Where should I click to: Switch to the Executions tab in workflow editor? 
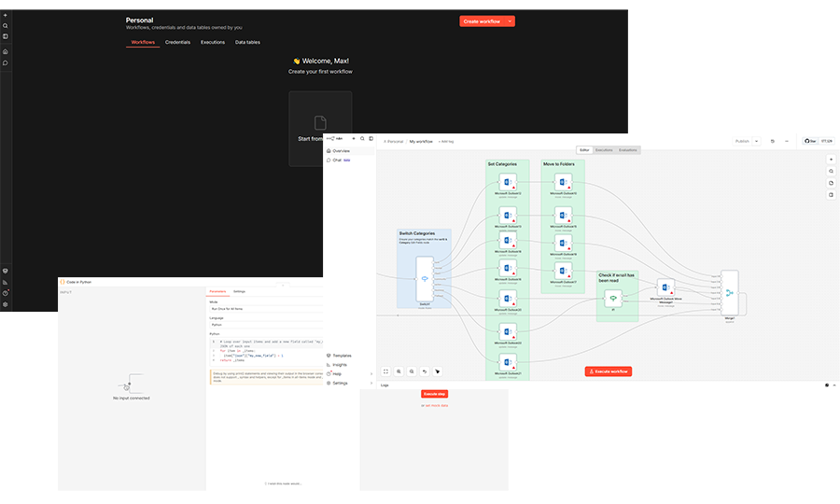(x=605, y=149)
